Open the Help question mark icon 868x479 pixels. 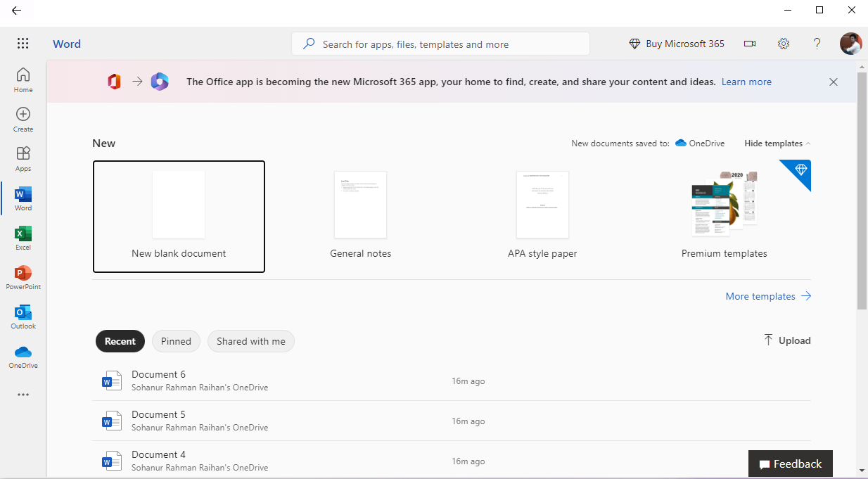point(817,44)
